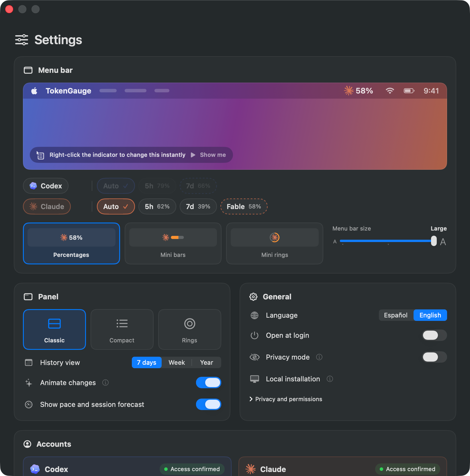Screen dimensions: 470x476
Task: Expand Privacy and permissions section
Action: pyautogui.click(x=286, y=399)
